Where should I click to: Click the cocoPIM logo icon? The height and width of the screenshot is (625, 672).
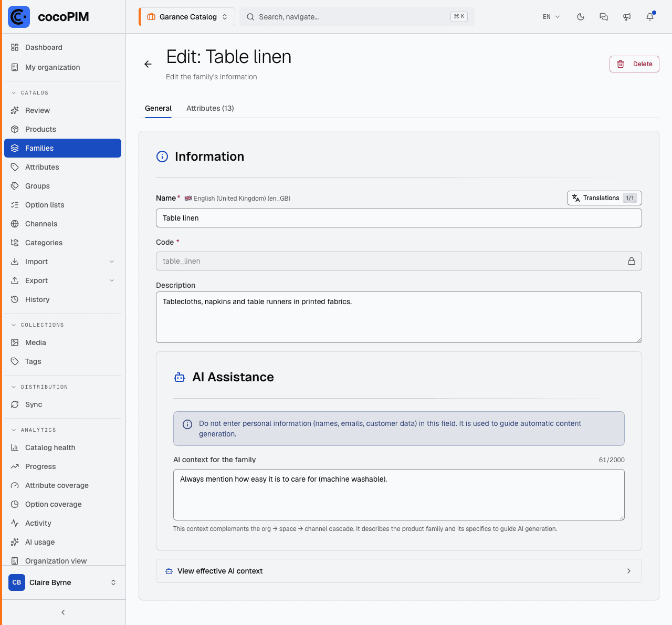tap(19, 17)
